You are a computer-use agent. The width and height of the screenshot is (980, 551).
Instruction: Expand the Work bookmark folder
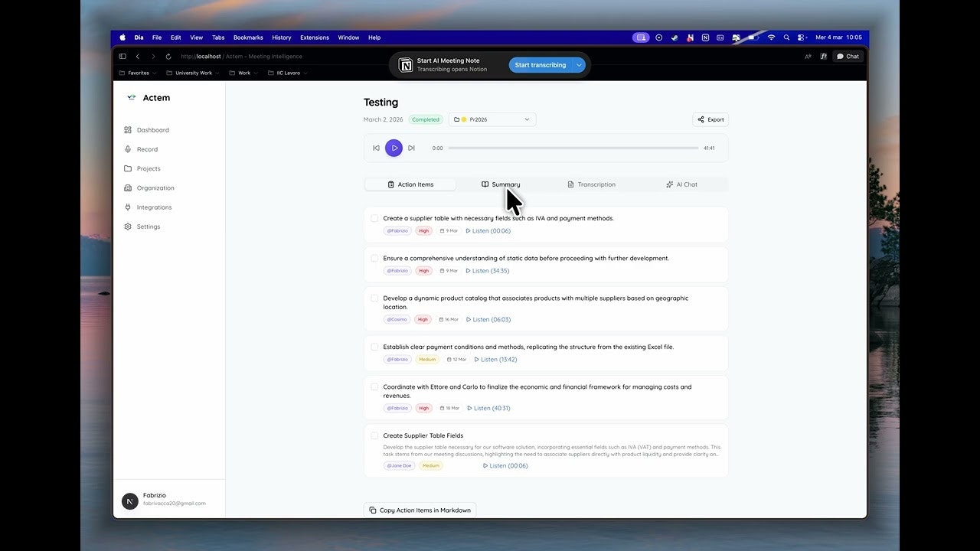243,73
